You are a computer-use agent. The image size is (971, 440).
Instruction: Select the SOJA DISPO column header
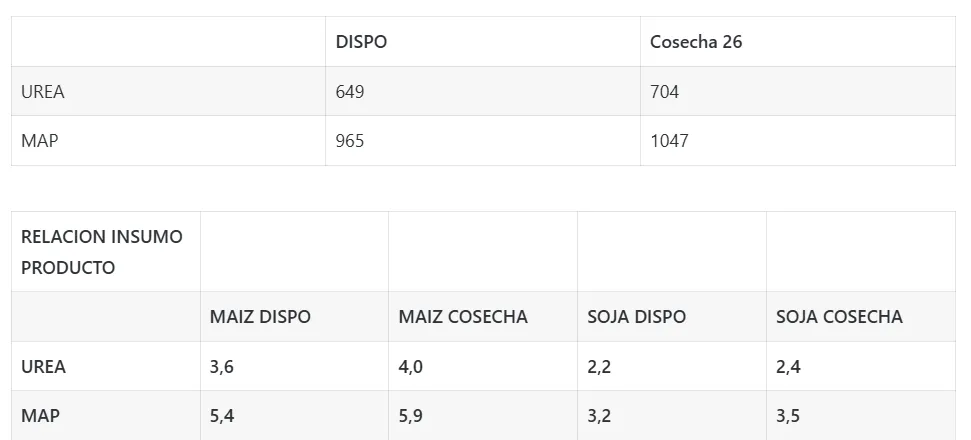(637, 317)
